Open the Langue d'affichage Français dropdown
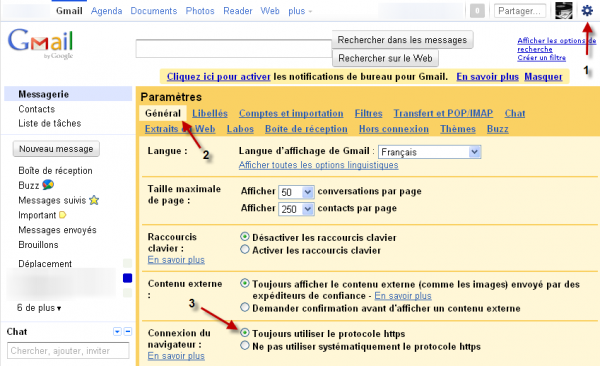600x366 pixels. [x=429, y=152]
